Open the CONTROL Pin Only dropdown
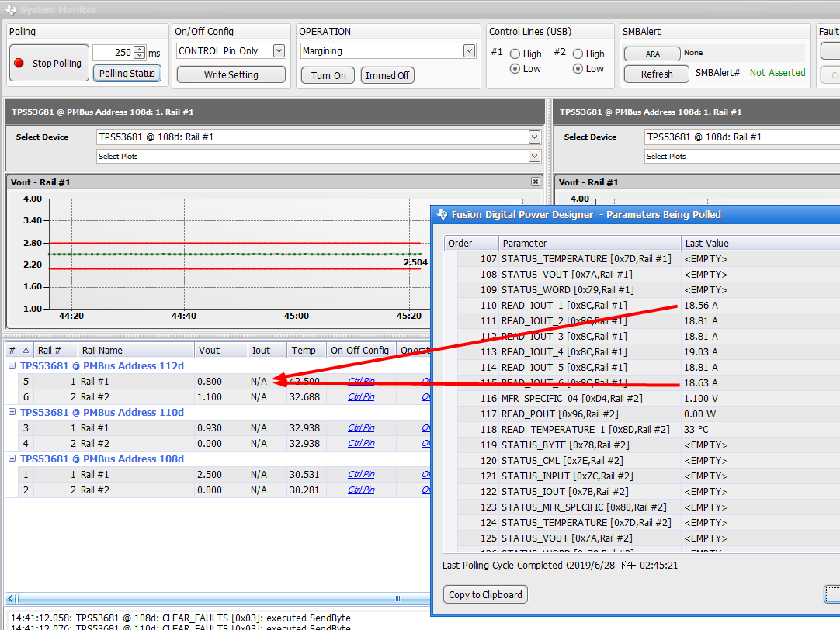This screenshot has height=630, width=840. 279,51
